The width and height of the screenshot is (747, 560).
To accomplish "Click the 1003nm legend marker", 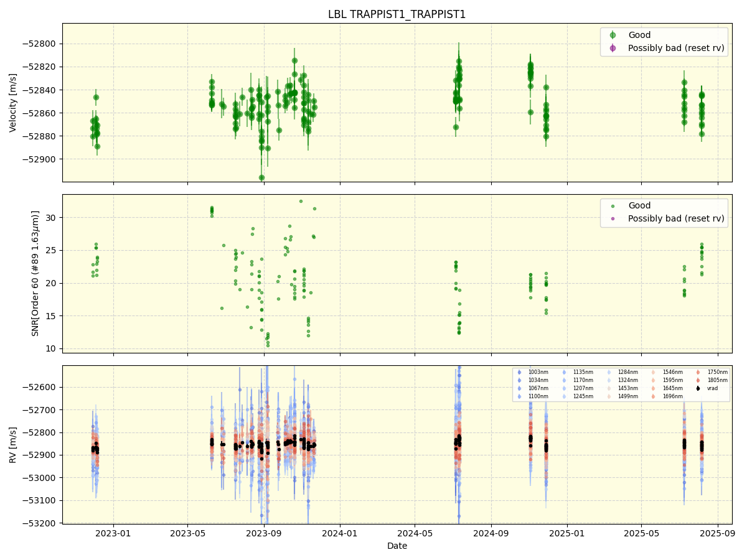I will 519,372.
